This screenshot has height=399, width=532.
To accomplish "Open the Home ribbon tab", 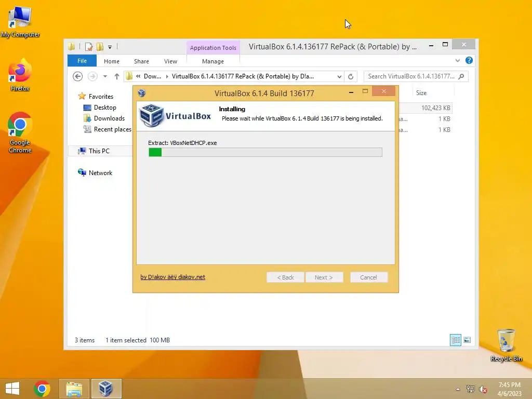I will tap(112, 61).
